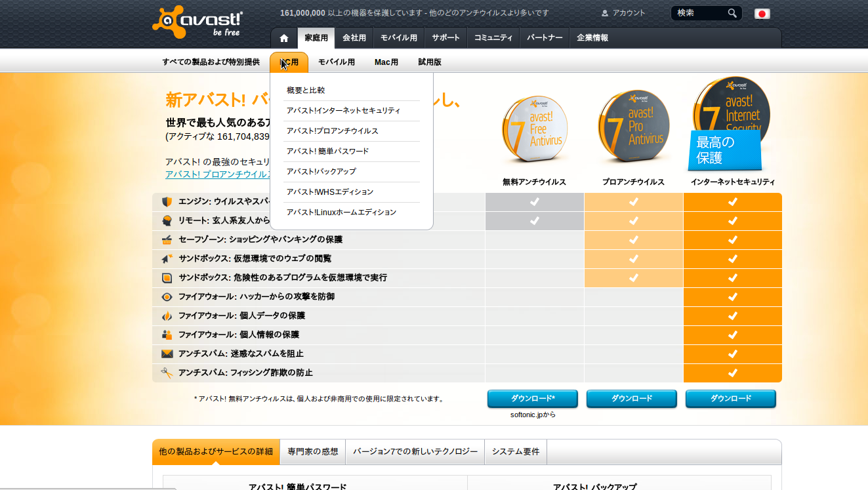The width and height of the screenshot is (868, 490).
Task: Click tools icon for アンチスパム フィッシング row
Action: tap(167, 373)
